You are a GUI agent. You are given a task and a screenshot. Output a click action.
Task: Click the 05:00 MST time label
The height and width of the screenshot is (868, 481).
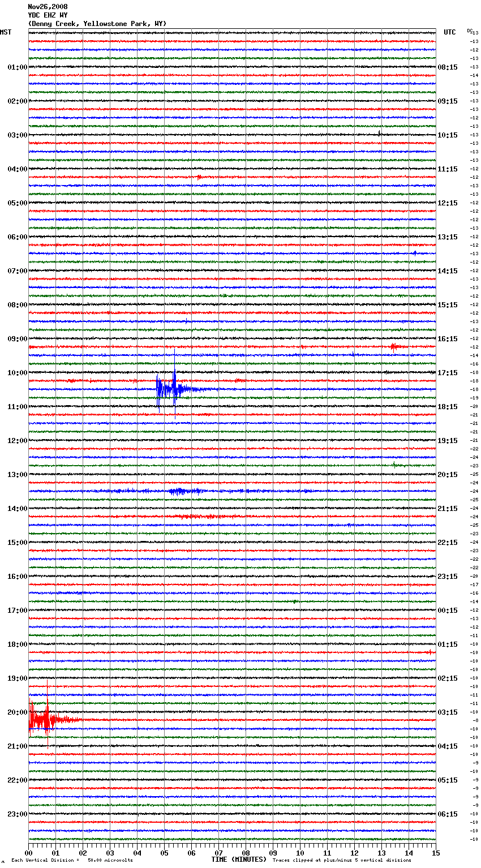[17, 203]
